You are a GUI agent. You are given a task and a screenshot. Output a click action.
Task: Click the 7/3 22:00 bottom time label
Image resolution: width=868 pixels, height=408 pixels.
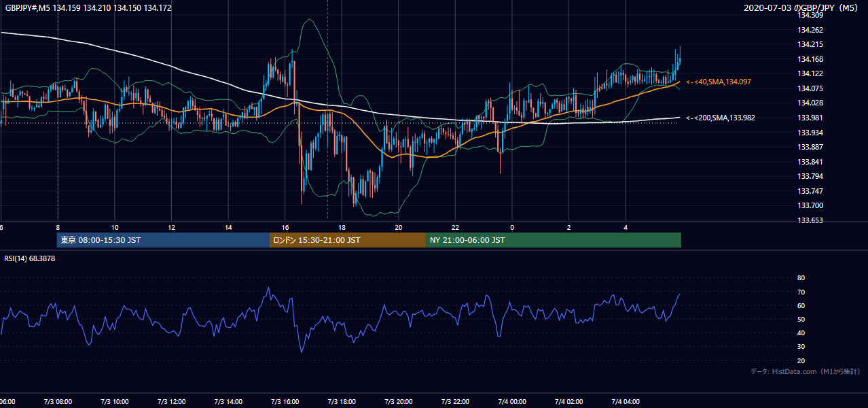tap(455, 402)
